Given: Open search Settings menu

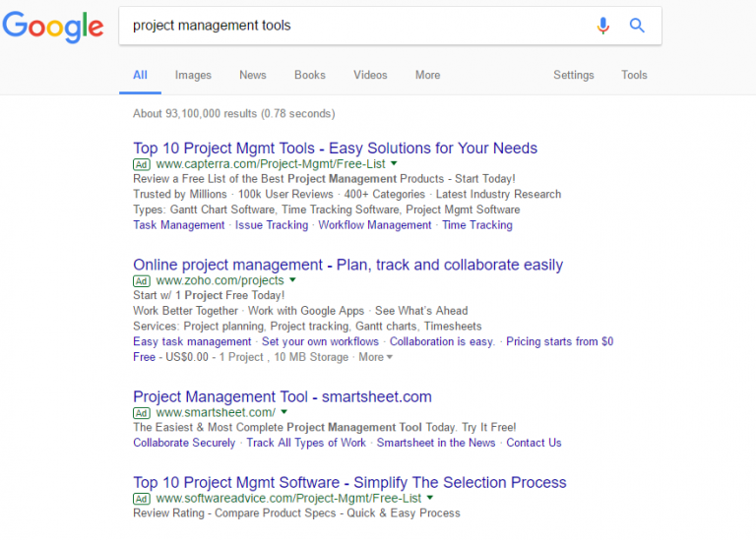Looking at the screenshot, I should click(x=574, y=75).
